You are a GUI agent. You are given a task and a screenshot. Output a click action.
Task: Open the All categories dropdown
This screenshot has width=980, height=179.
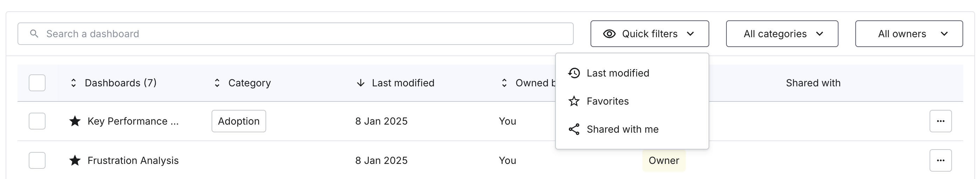[x=782, y=34]
